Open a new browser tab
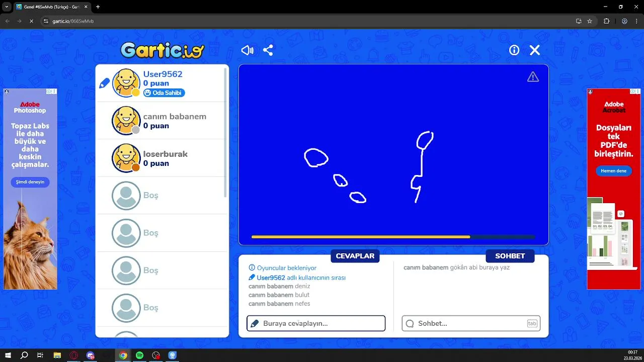 [x=98, y=7]
